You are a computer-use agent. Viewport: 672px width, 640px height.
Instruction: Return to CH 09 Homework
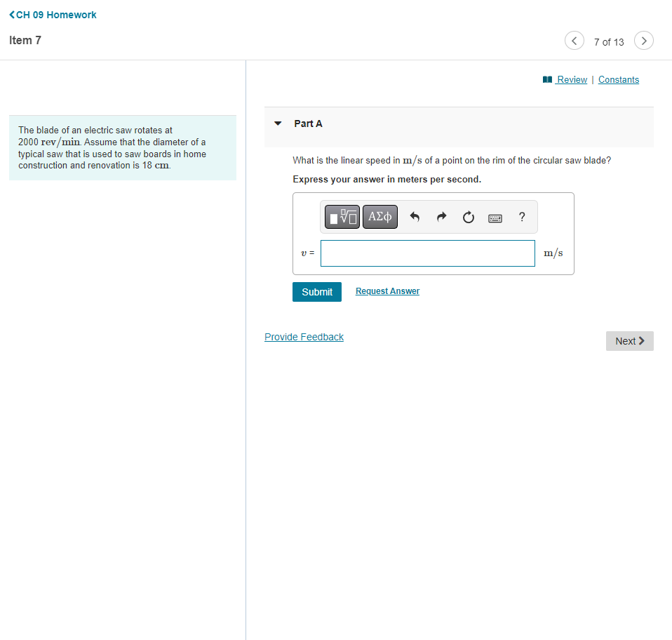tap(53, 14)
